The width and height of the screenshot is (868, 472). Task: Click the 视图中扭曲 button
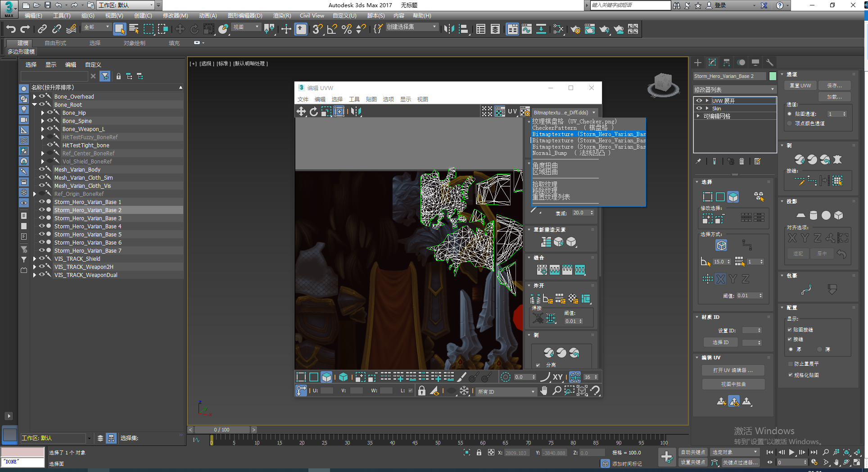pos(733,384)
